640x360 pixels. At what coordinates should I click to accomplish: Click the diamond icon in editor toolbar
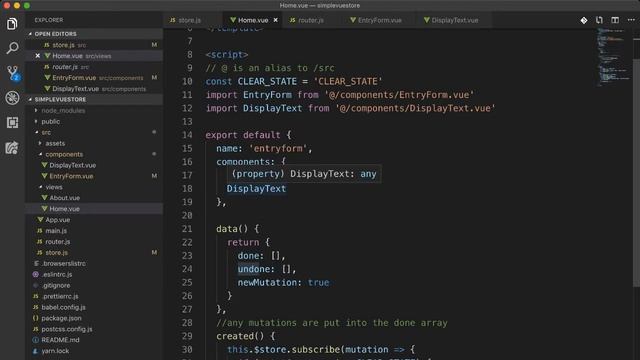[x=584, y=20]
